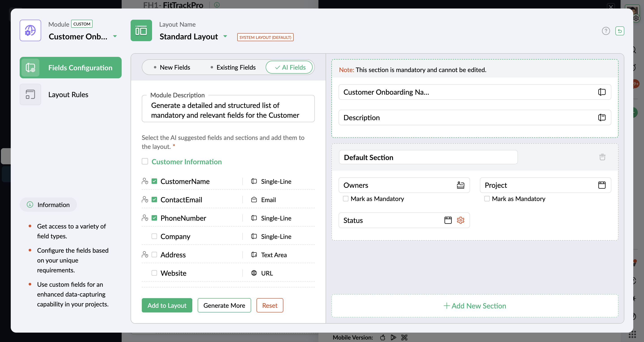Open the module name dropdown arrow
The image size is (644, 342).
pos(115,36)
